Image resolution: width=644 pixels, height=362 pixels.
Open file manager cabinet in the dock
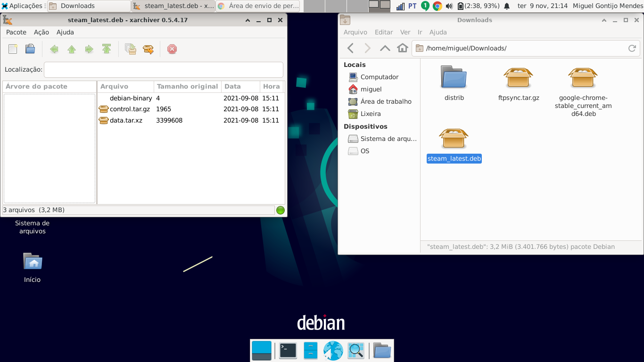(x=311, y=350)
